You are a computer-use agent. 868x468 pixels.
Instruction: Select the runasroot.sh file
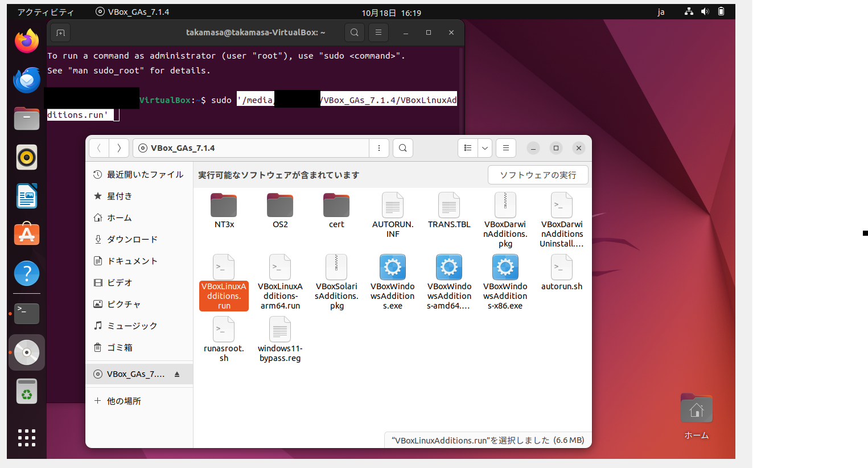[x=224, y=339]
